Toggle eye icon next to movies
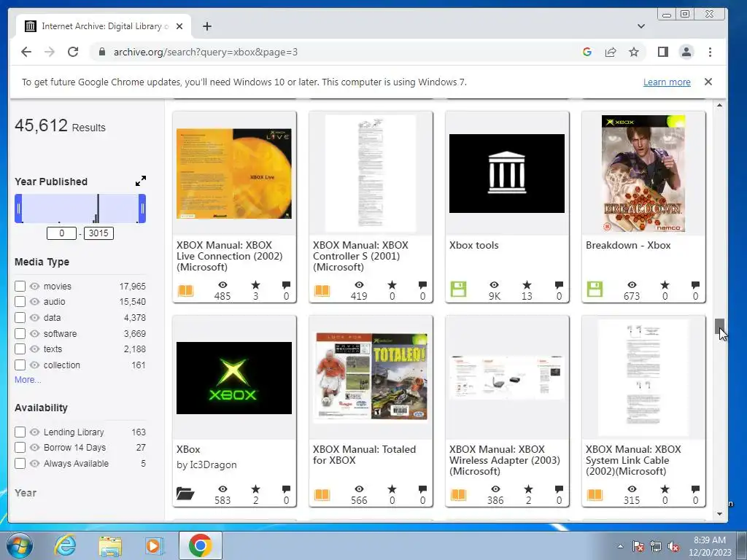The height and width of the screenshot is (560, 747). point(34,286)
